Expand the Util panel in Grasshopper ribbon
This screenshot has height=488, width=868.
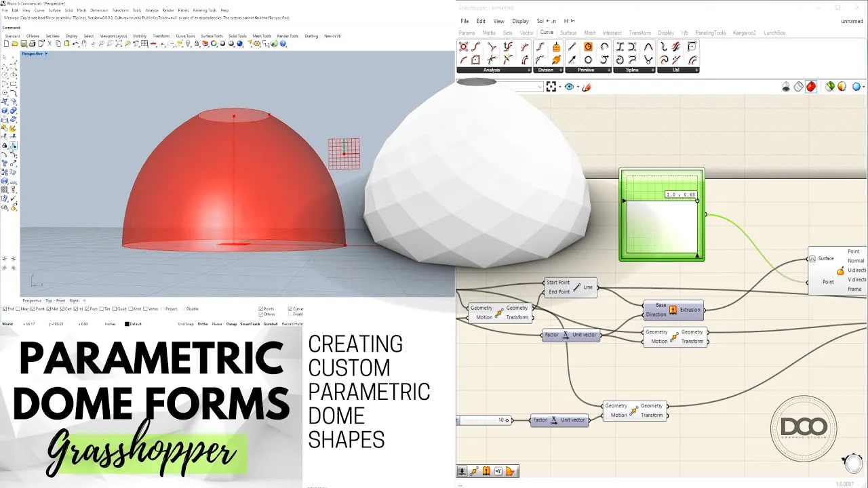pyautogui.click(x=696, y=70)
